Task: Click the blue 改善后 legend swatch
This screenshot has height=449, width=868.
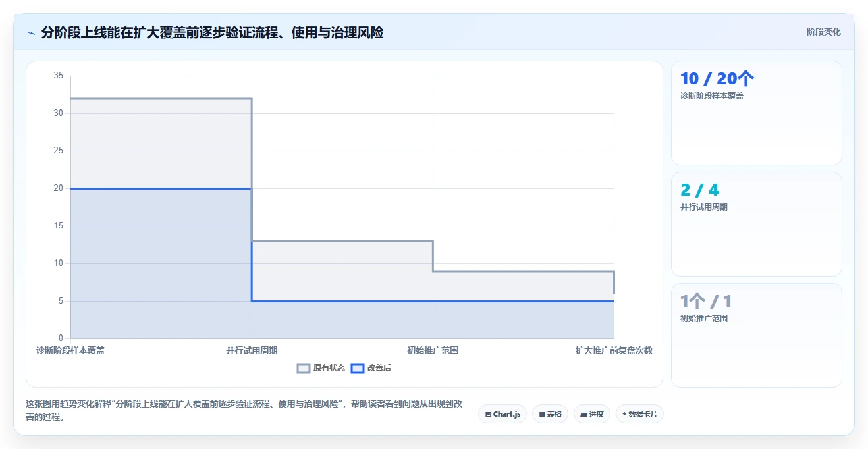Action: 357,369
